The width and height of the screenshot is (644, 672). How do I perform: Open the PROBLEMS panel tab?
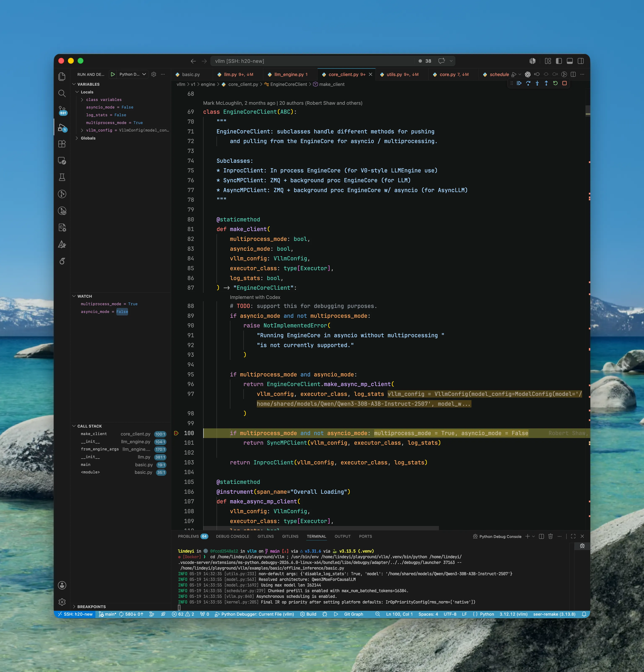[192, 536]
